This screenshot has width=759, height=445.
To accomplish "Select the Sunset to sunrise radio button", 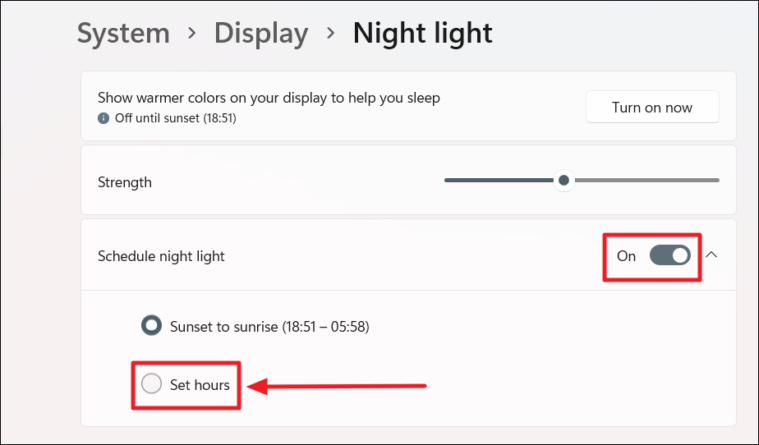I will (151, 325).
